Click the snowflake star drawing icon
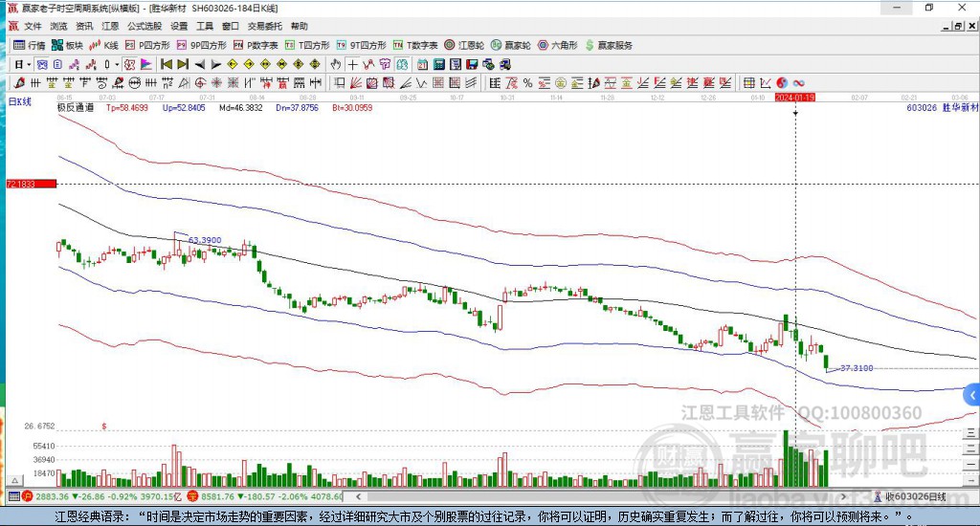Viewport: 980px width, 526px height. pyautogui.click(x=216, y=82)
